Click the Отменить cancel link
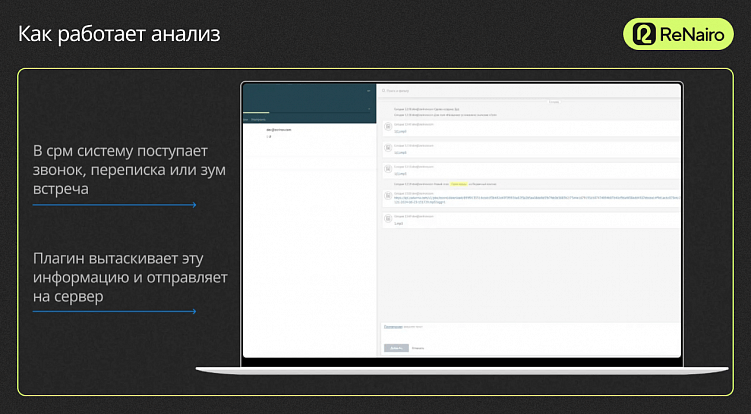 (418, 348)
